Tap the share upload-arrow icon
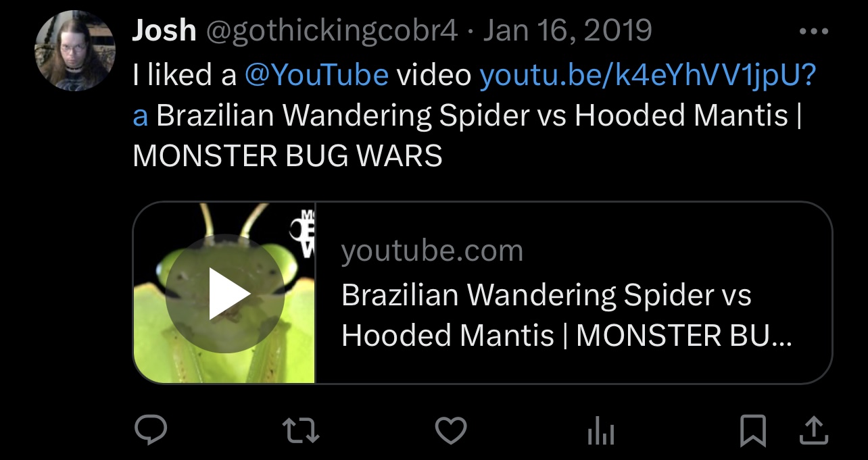This screenshot has width=868, height=460. [813, 431]
